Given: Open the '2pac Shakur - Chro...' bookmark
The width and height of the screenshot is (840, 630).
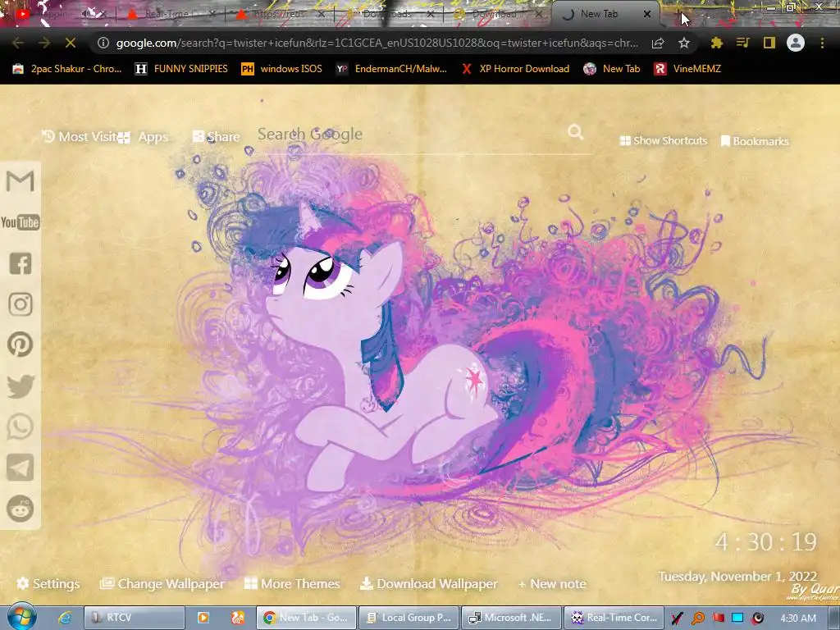Looking at the screenshot, I should tap(67, 69).
